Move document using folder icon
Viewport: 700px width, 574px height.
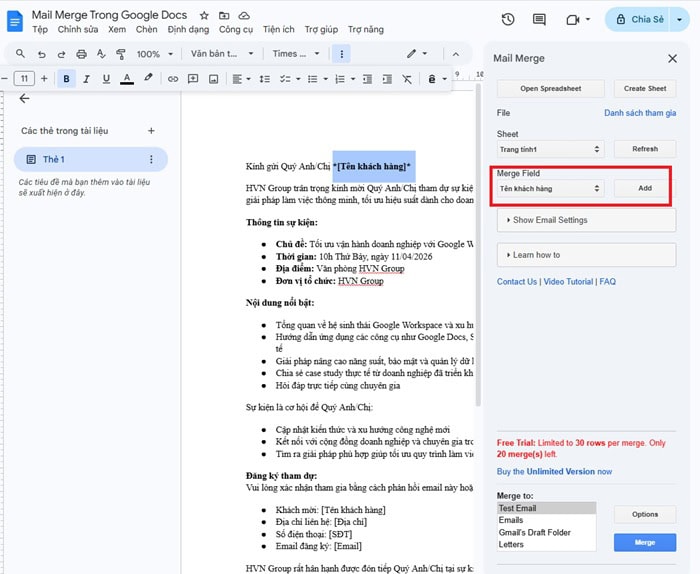click(x=224, y=16)
